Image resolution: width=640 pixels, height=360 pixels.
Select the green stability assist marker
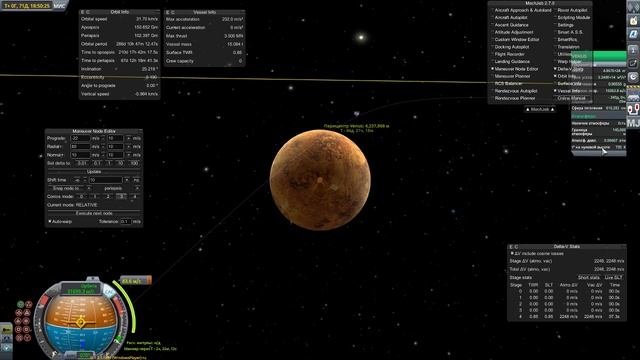[x=20, y=304]
